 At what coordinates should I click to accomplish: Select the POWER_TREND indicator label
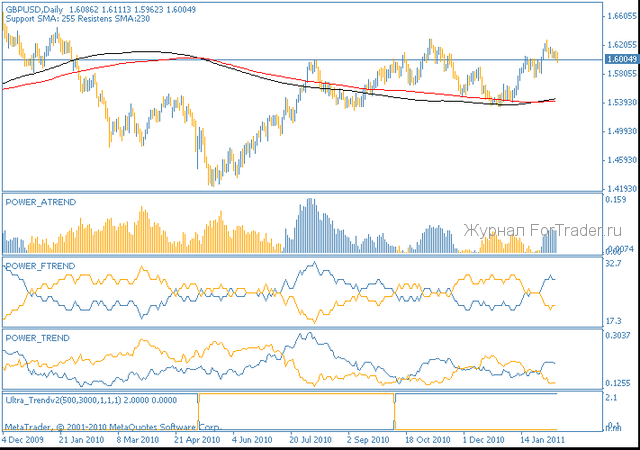click(x=38, y=338)
